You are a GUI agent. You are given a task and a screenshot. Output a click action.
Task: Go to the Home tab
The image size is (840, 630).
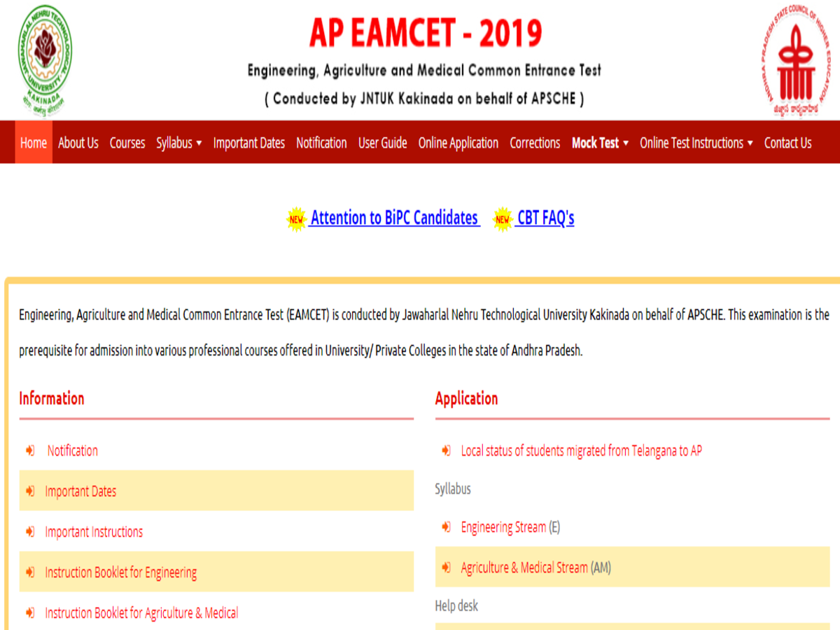click(x=34, y=143)
